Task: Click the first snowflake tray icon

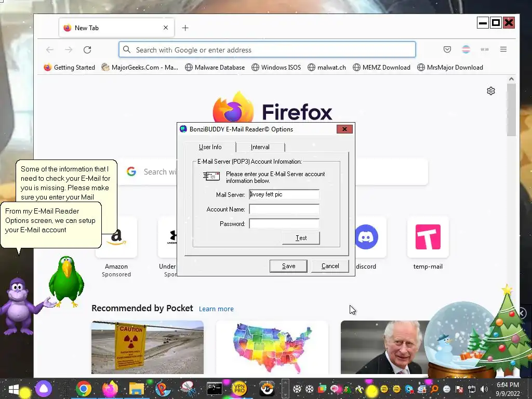Action: coord(297,389)
